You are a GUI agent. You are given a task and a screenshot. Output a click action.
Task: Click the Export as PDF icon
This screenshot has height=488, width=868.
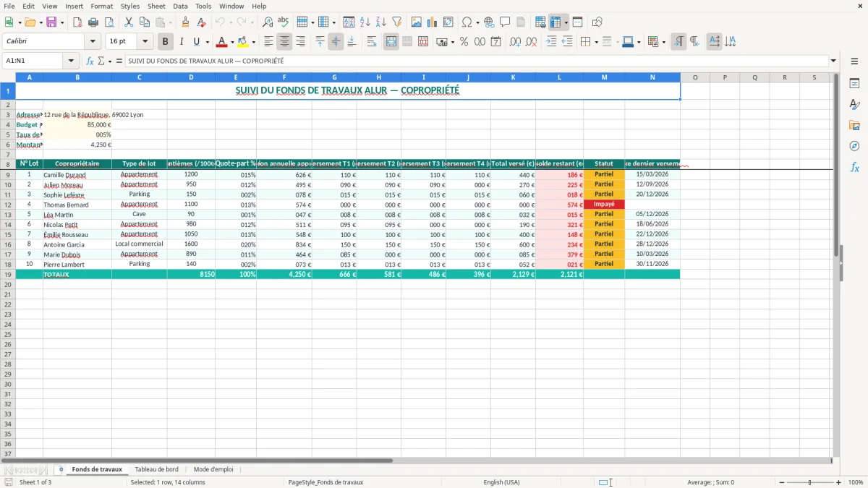coord(77,22)
